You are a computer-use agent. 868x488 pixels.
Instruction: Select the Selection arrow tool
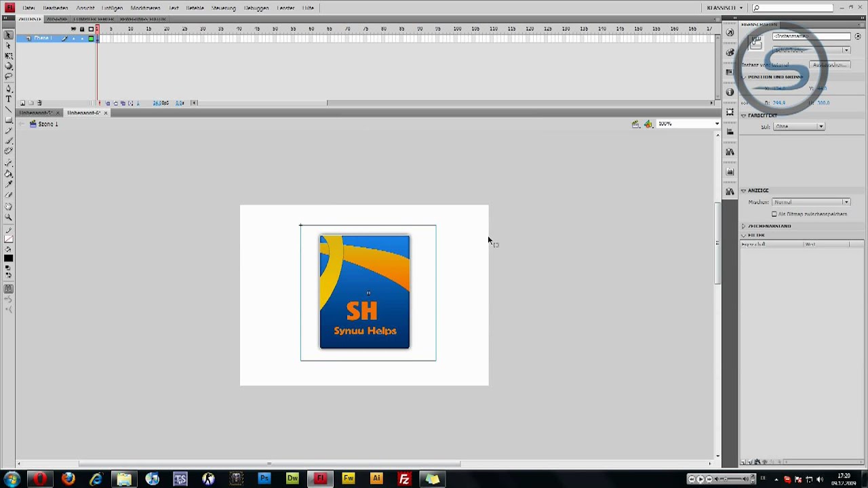click(x=9, y=35)
